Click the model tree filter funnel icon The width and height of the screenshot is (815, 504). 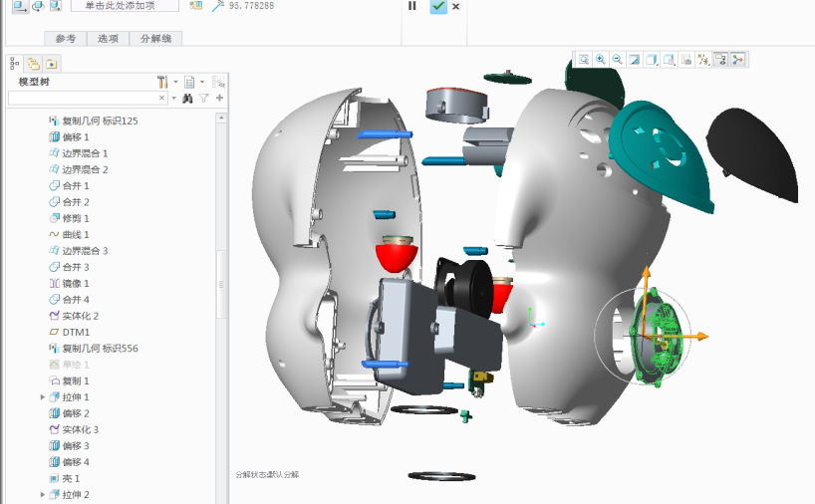click(x=202, y=99)
